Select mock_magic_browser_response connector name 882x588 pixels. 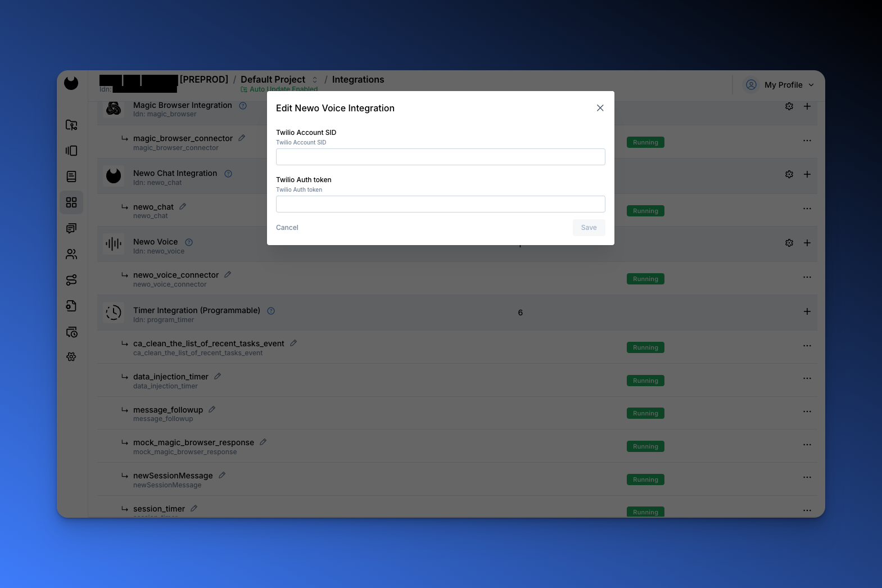pos(193,442)
